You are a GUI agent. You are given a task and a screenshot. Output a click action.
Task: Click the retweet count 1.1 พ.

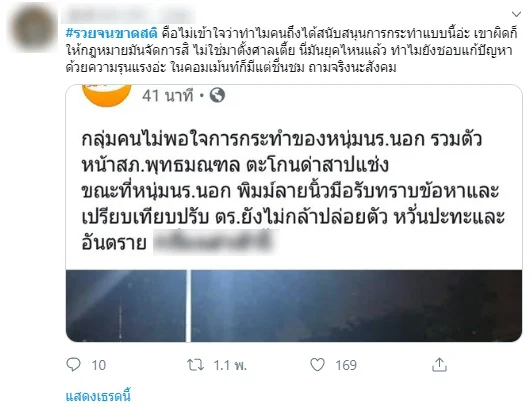(x=230, y=365)
